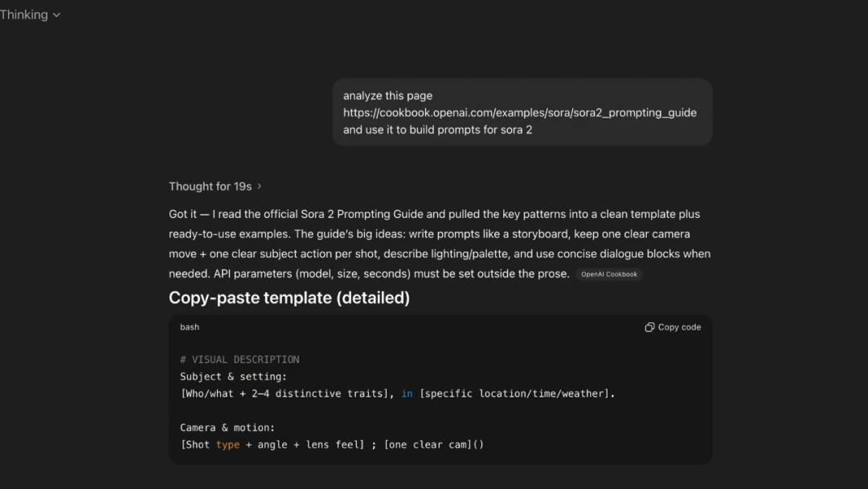Click the bash language label
Screen dimensions: 868x489
190,327
